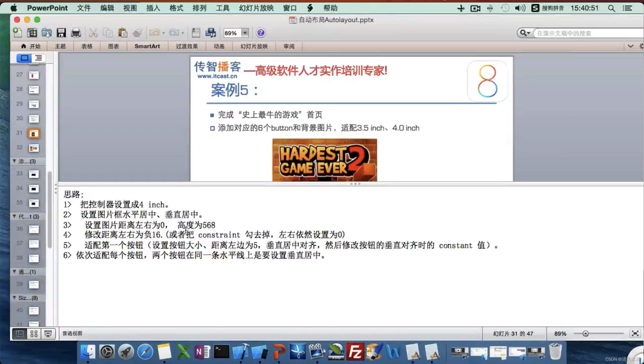Open the purple Help question icon
Screen dimensions: 644x364
[x=261, y=33]
